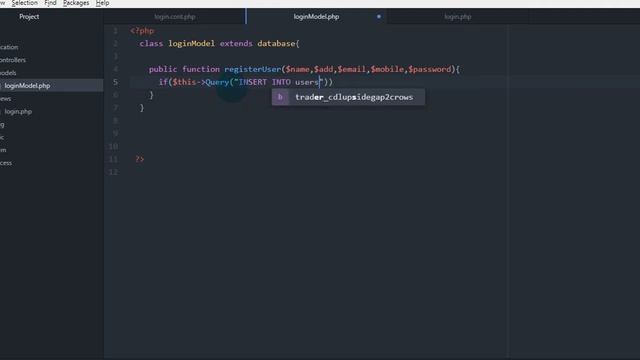
Task: Open the Help menu
Action: click(102, 3)
